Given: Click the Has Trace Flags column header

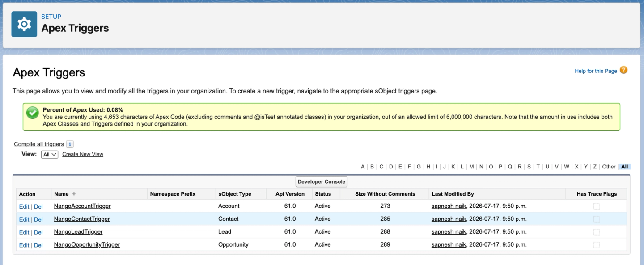Looking at the screenshot, I should tap(597, 194).
